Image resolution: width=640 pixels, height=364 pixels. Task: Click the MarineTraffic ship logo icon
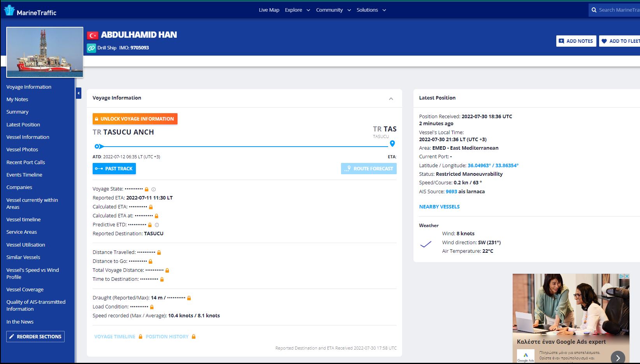pyautogui.click(x=9, y=10)
